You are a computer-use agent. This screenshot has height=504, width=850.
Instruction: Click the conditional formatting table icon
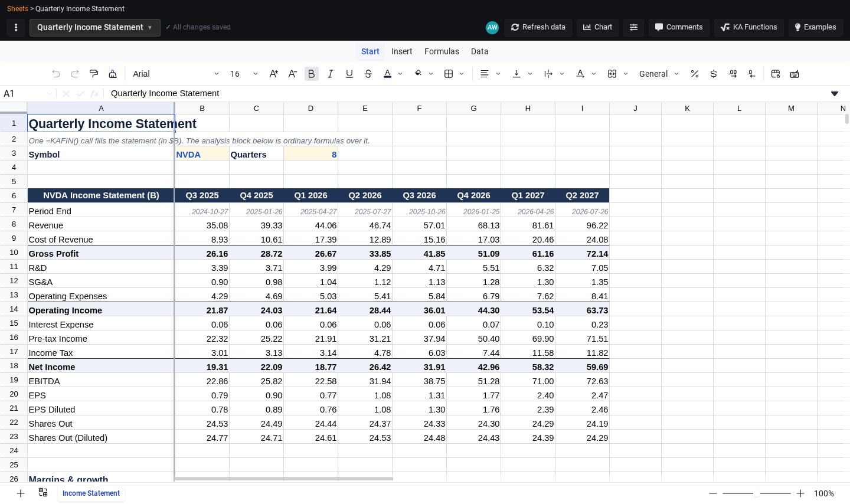776,74
